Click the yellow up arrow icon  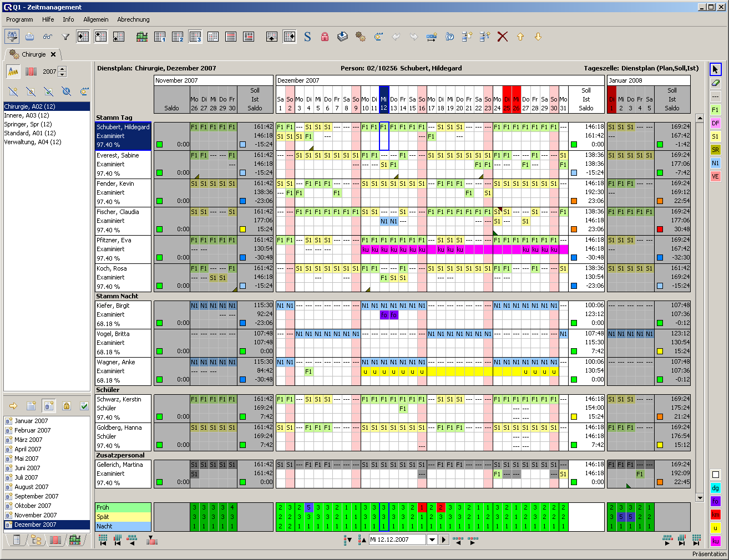click(x=520, y=37)
